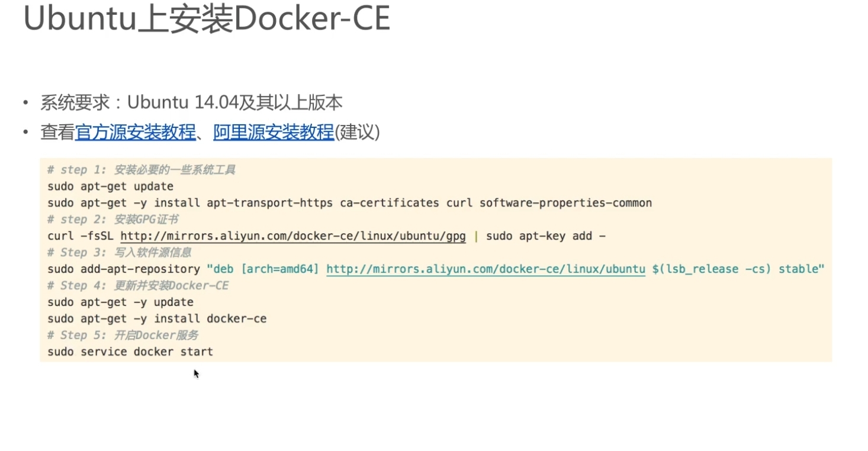Click the 'sudo add-apt-repository' command text
Screen dimensions: 868x451
pyautogui.click(x=123, y=269)
